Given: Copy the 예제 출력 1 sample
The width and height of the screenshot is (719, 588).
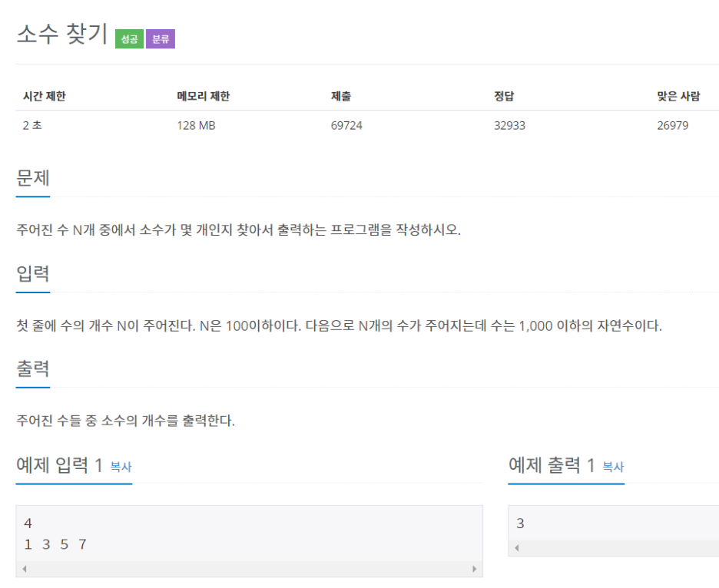Looking at the screenshot, I should (613, 467).
